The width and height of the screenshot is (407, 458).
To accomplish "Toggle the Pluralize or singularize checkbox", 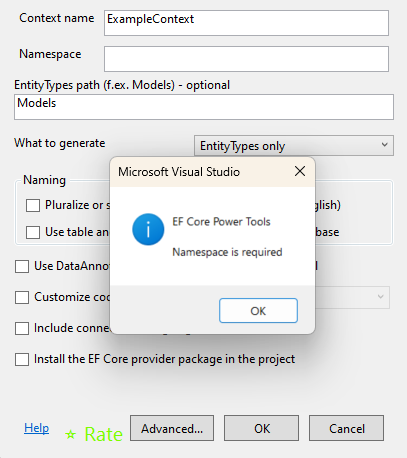I will [33, 205].
